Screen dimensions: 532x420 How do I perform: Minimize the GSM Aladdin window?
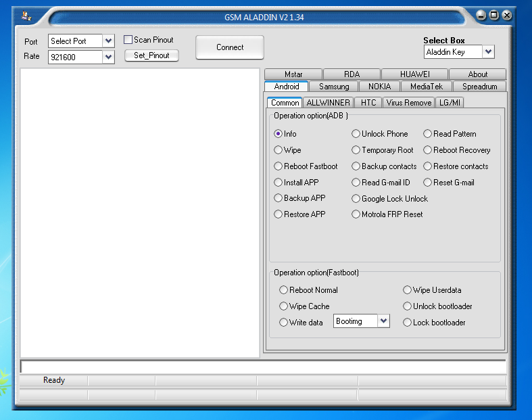481,16
